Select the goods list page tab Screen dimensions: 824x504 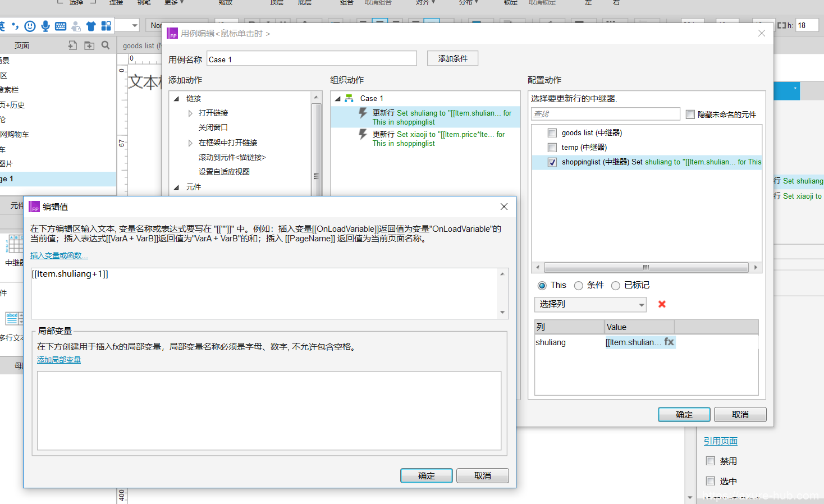pos(141,45)
